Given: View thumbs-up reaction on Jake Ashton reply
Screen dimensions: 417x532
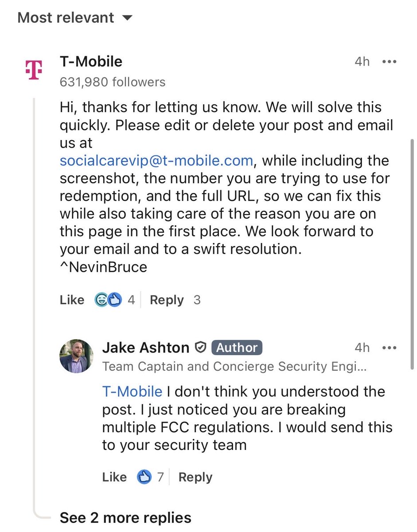Looking at the screenshot, I should [144, 477].
